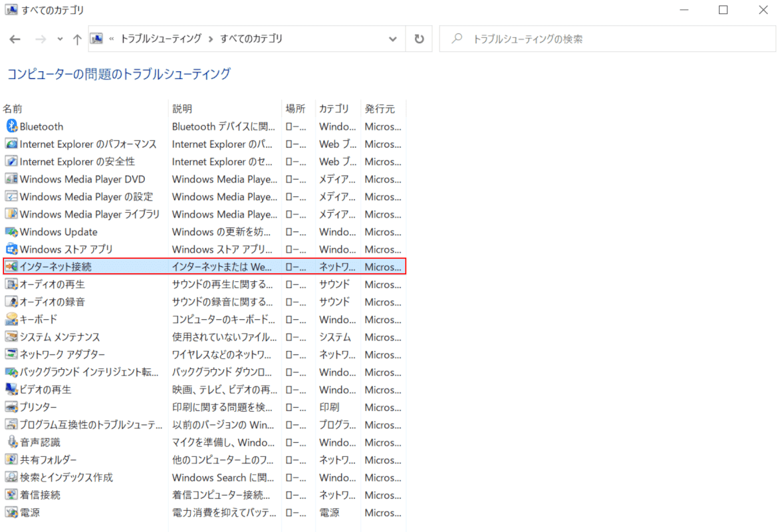The height and width of the screenshot is (532, 780).
Task: Click the Windows Media Player ライブラリ icon
Action: click(11, 214)
